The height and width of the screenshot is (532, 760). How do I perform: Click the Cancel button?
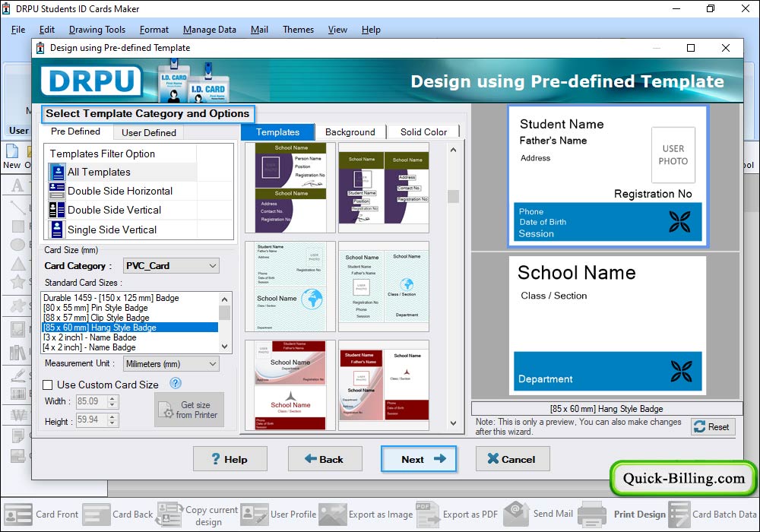pyautogui.click(x=512, y=459)
